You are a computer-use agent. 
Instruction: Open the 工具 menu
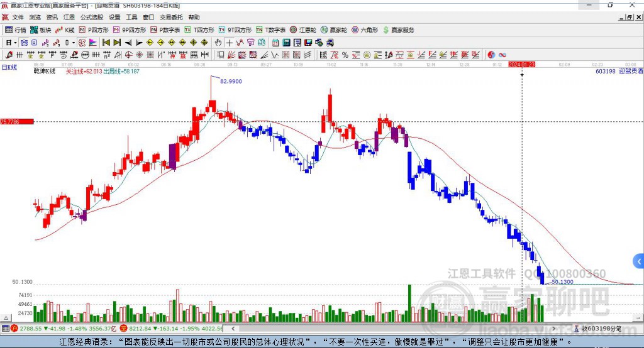pyautogui.click(x=131, y=17)
